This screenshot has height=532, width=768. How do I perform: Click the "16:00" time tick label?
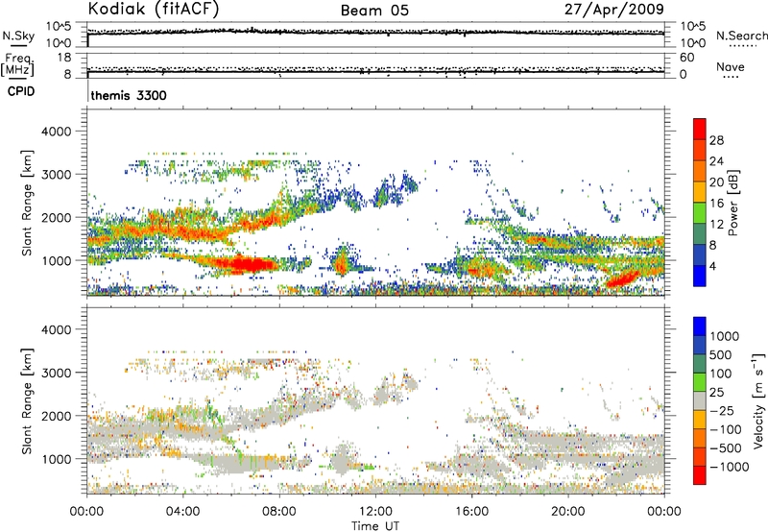pos(471,512)
